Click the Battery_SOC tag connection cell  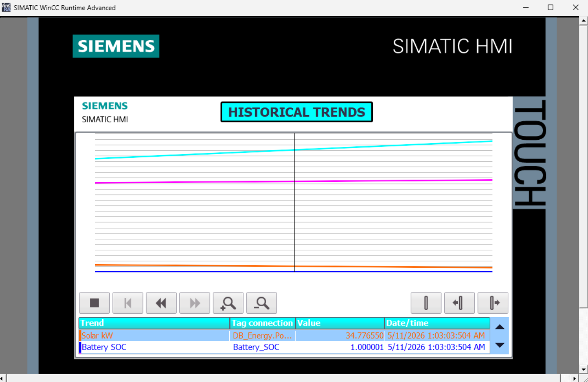(263, 347)
